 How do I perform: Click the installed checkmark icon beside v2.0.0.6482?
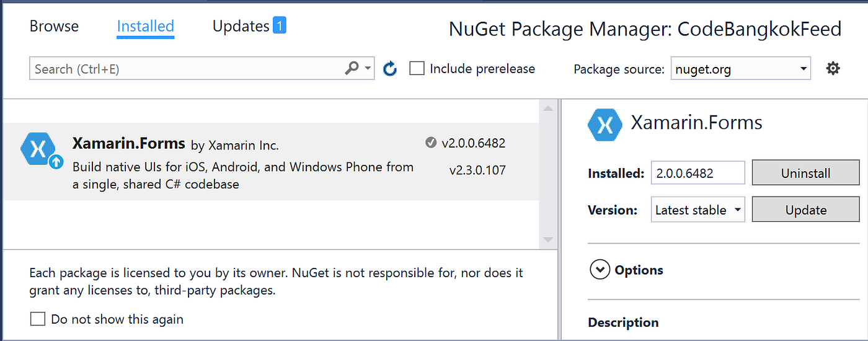431,143
